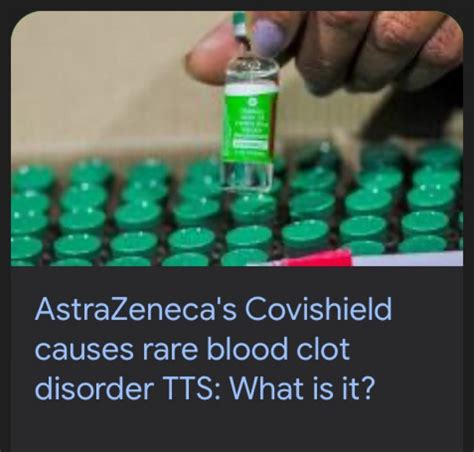
Task: Select the headline line "causes rare blood clot"
Action: click(192, 349)
